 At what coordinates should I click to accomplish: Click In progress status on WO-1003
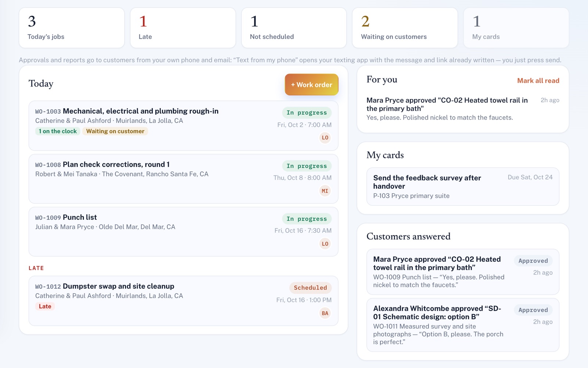306,113
